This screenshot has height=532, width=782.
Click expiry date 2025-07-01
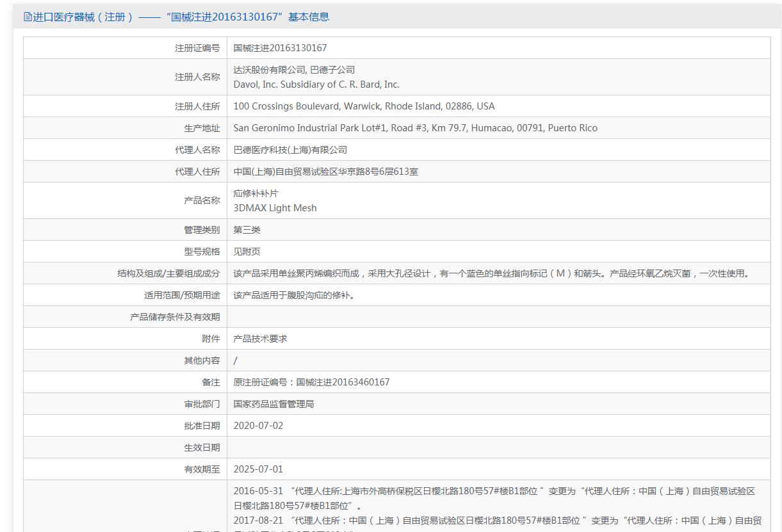[x=258, y=469]
